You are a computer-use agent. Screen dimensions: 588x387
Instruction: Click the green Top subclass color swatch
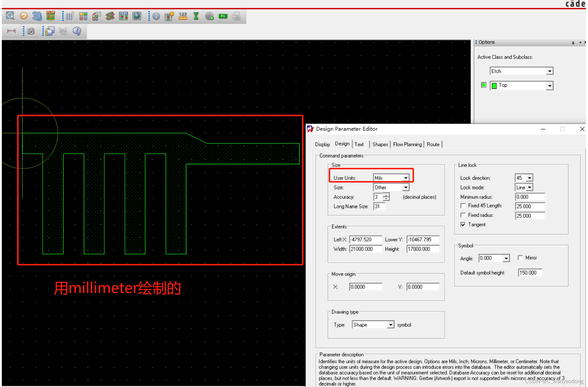point(483,85)
